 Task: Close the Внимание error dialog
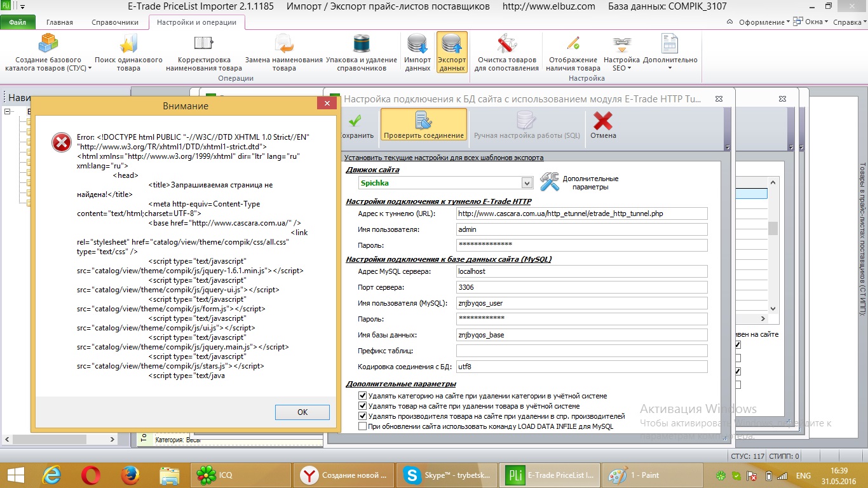[x=327, y=104]
